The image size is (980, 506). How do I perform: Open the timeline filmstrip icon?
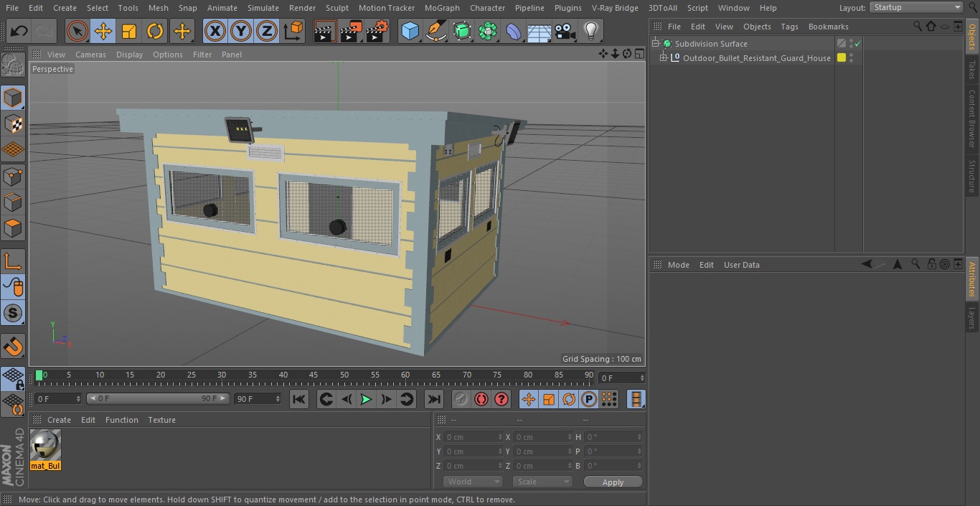pyautogui.click(x=636, y=399)
